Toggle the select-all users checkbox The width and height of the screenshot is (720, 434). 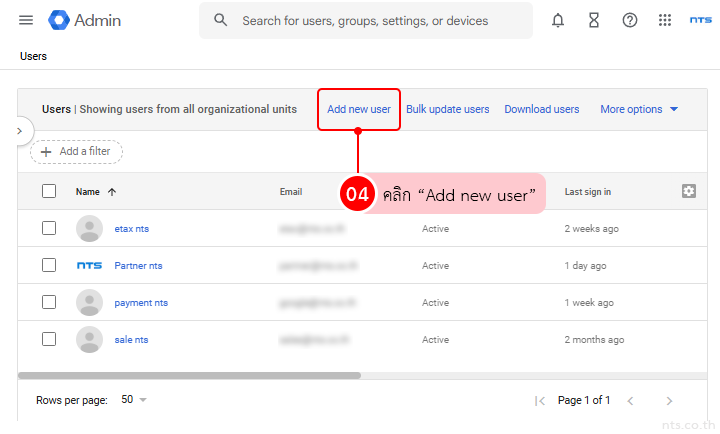[49, 191]
